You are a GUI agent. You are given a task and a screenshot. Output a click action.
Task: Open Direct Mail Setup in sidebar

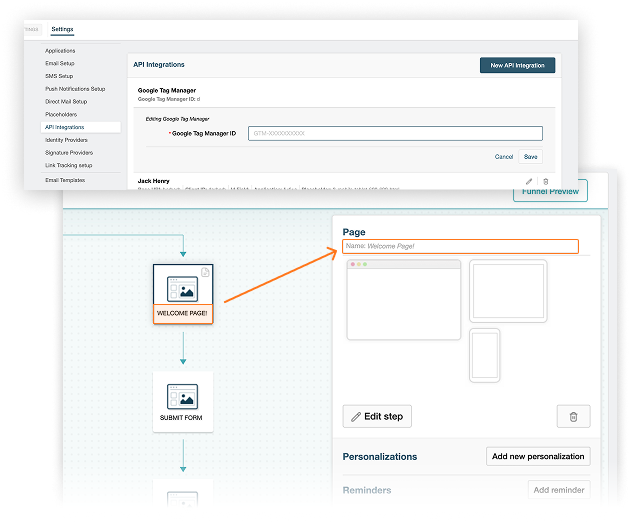[x=66, y=101]
